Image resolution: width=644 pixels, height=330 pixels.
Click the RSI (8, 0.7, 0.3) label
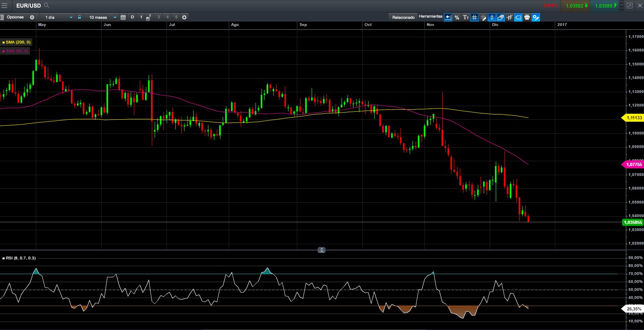tap(20, 258)
